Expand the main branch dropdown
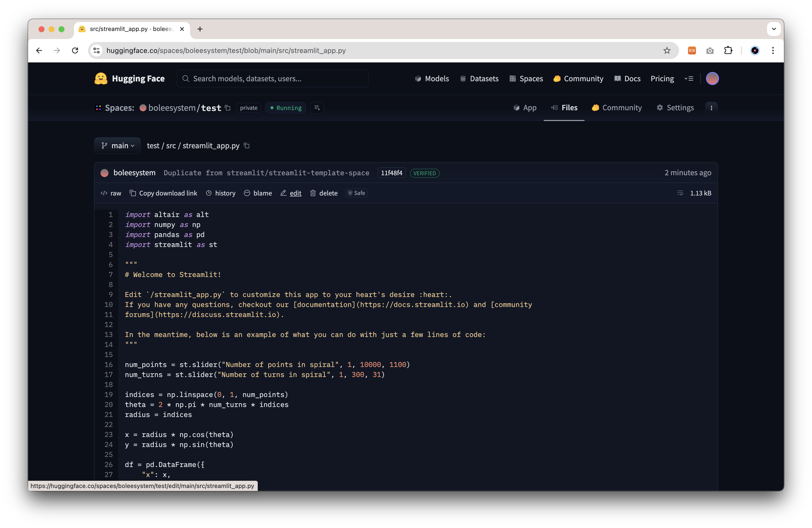Image resolution: width=812 pixels, height=528 pixels. coord(118,146)
